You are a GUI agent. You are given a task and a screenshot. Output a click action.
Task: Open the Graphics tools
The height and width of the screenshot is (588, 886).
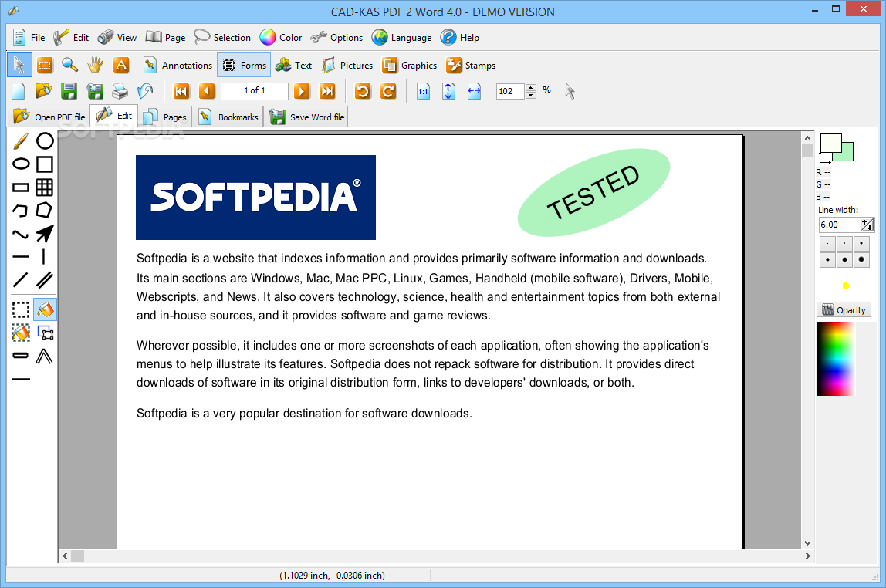pyautogui.click(x=409, y=65)
